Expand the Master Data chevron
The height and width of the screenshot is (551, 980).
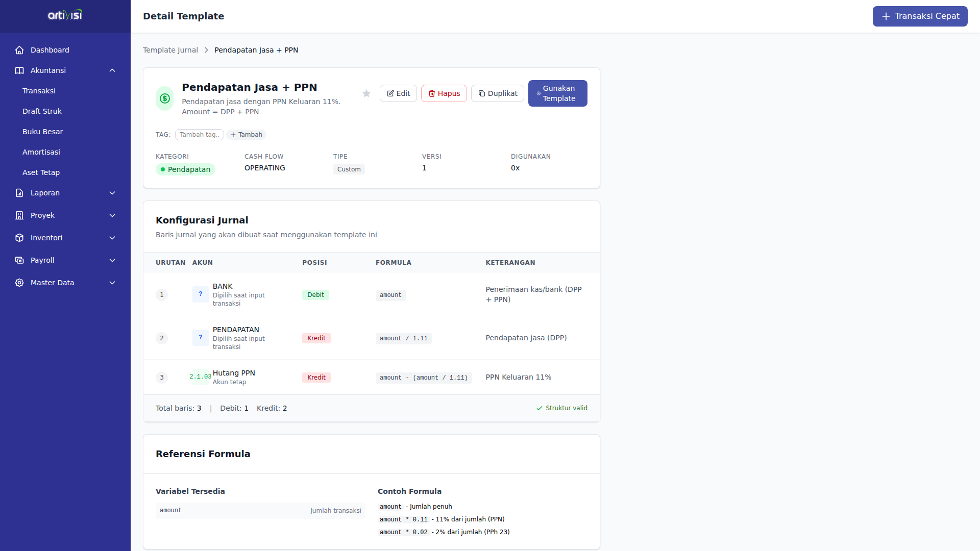pyautogui.click(x=112, y=283)
